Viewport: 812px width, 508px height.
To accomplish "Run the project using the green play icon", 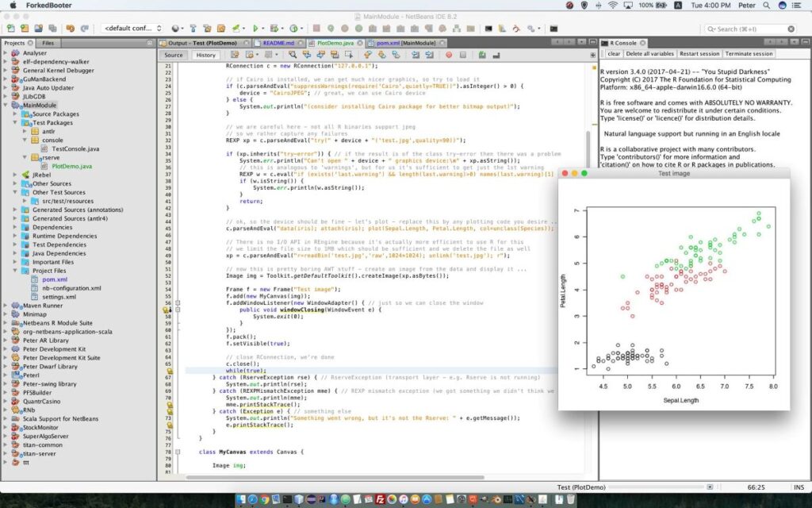I will [x=255, y=28].
